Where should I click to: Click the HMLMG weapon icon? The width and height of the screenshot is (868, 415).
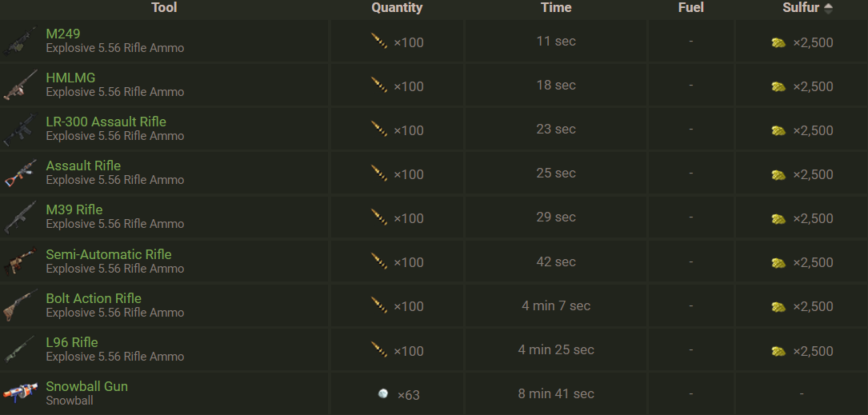coord(19,86)
